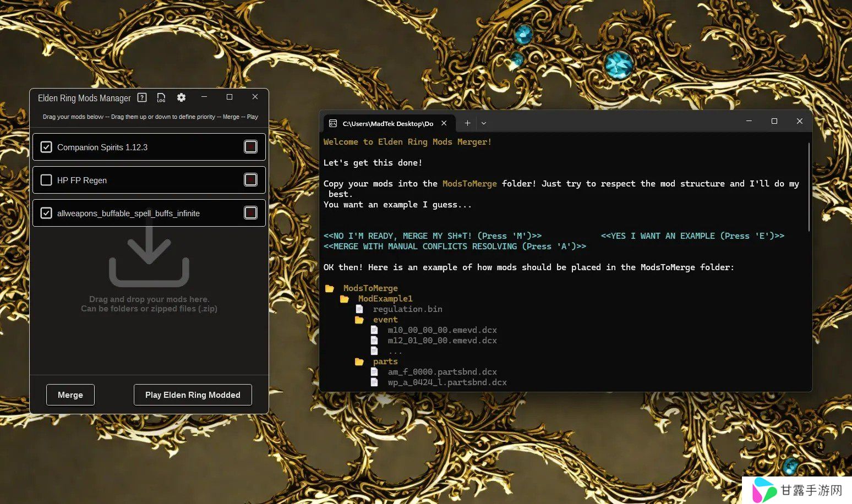Select the C:\Users\MadTek Desktop terminal tab
Viewport: 852px width, 504px height.
389,123
